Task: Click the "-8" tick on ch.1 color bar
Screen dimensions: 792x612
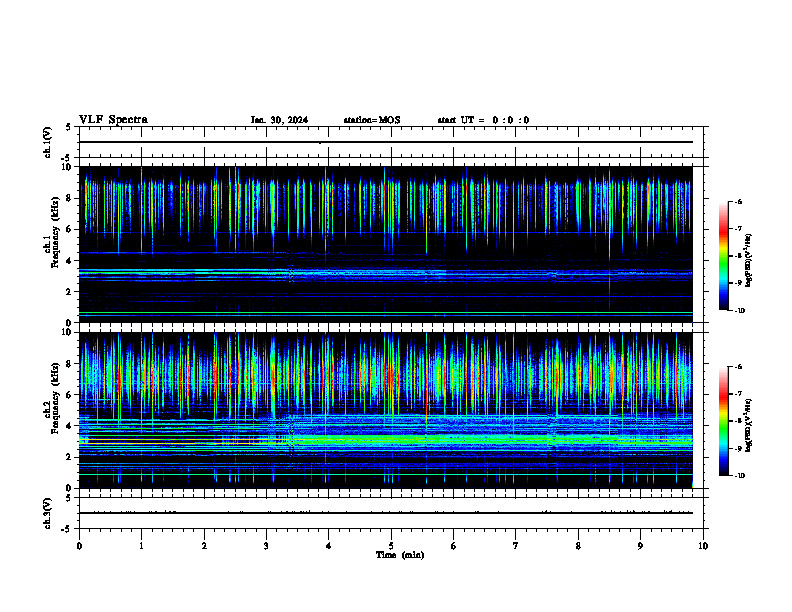Action: pyautogui.click(x=738, y=256)
